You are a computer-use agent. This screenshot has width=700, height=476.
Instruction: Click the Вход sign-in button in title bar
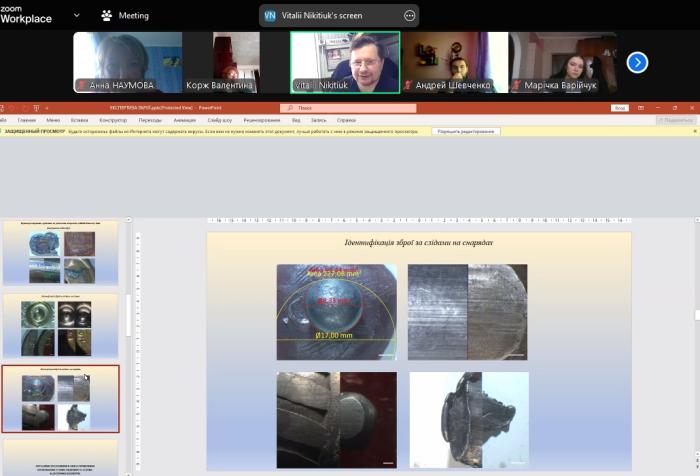620,107
